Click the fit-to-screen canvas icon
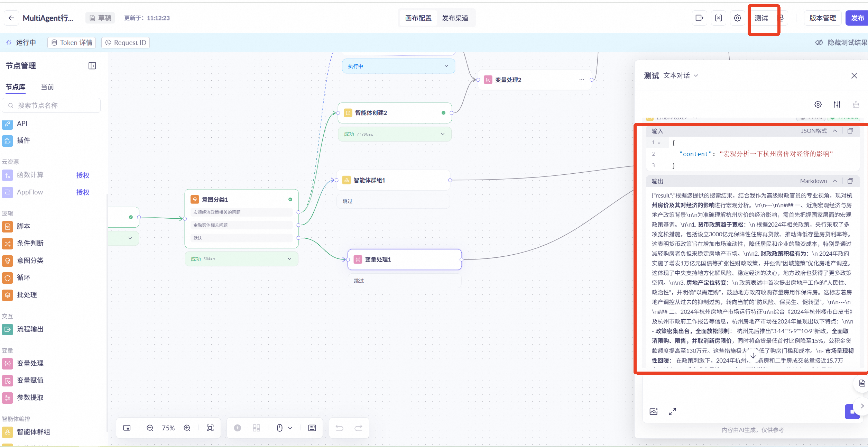The width and height of the screenshot is (868, 447). coord(210,428)
